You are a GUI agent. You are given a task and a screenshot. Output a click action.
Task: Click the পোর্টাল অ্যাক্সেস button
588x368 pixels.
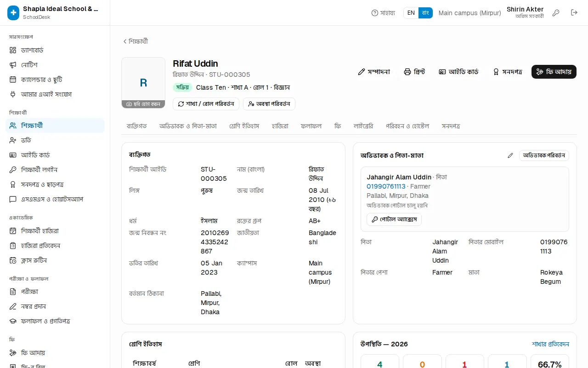pos(394,219)
